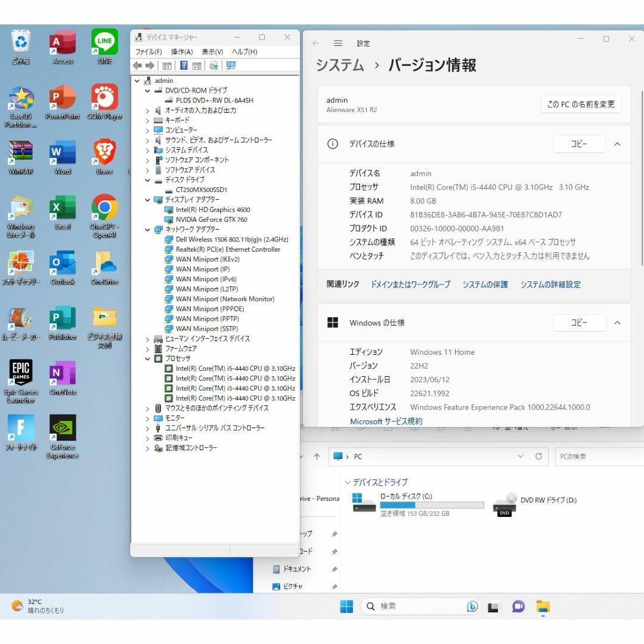644x644 pixels.
Task: Launch GOM Player from the desktop
Action: pos(104,102)
